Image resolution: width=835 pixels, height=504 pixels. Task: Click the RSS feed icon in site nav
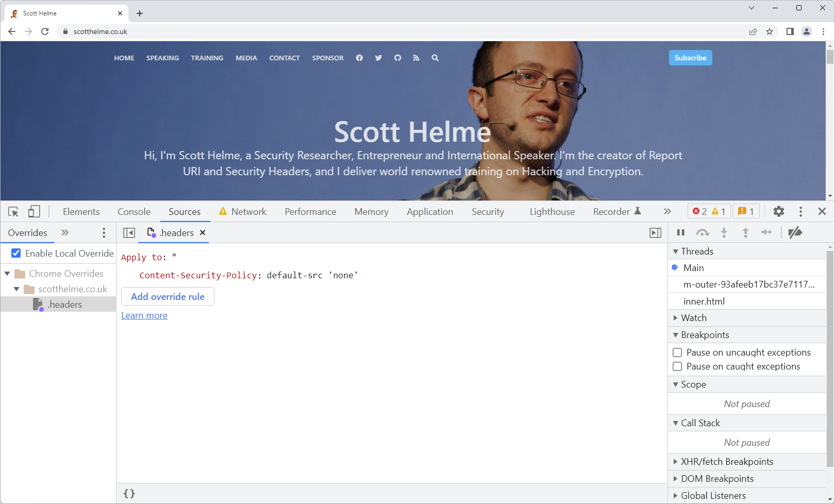(x=416, y=58)
